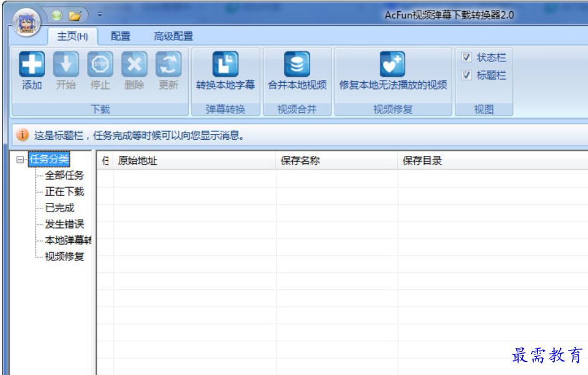Select 已完成 in the task tree
The height and width of the screenshot is (375, 588).
59,208
